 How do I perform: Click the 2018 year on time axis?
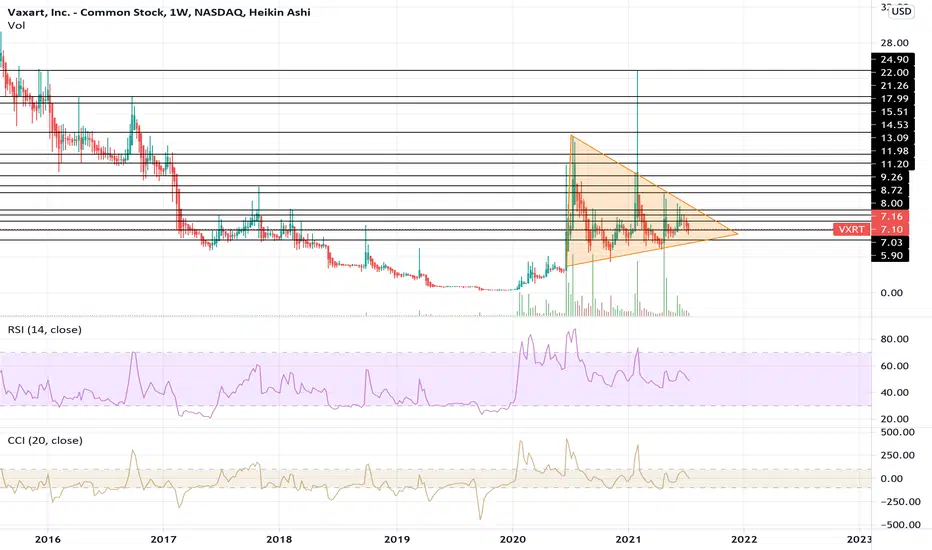pos(279,539)
